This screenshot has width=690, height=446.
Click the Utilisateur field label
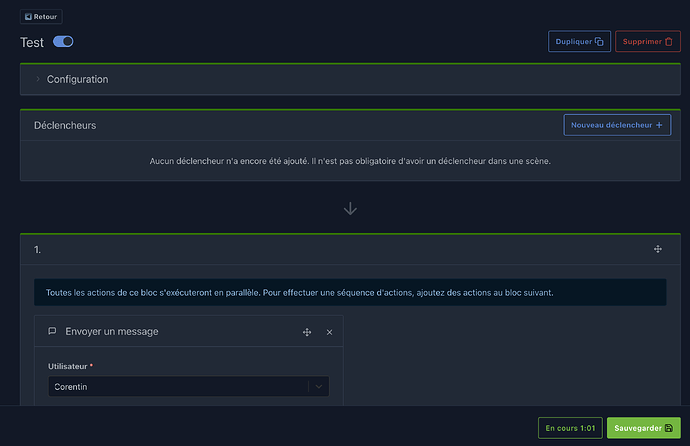tap(68, 366)
